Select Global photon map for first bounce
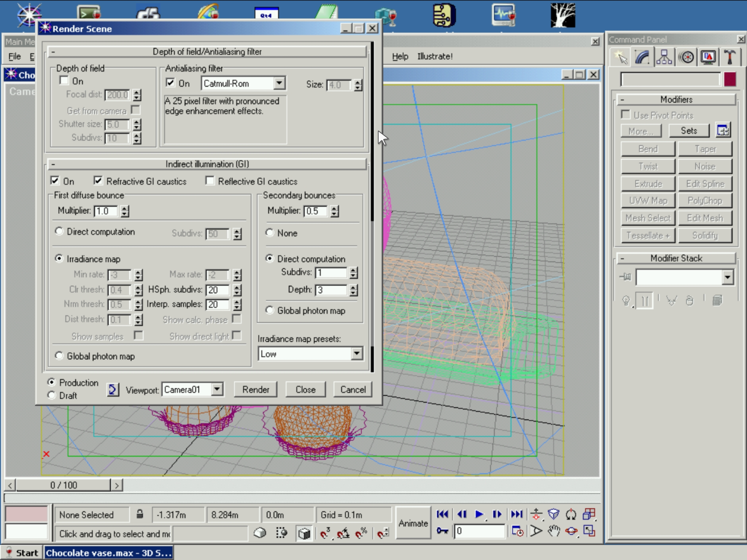This screenshot has width=747, height=560. (59, 355)
